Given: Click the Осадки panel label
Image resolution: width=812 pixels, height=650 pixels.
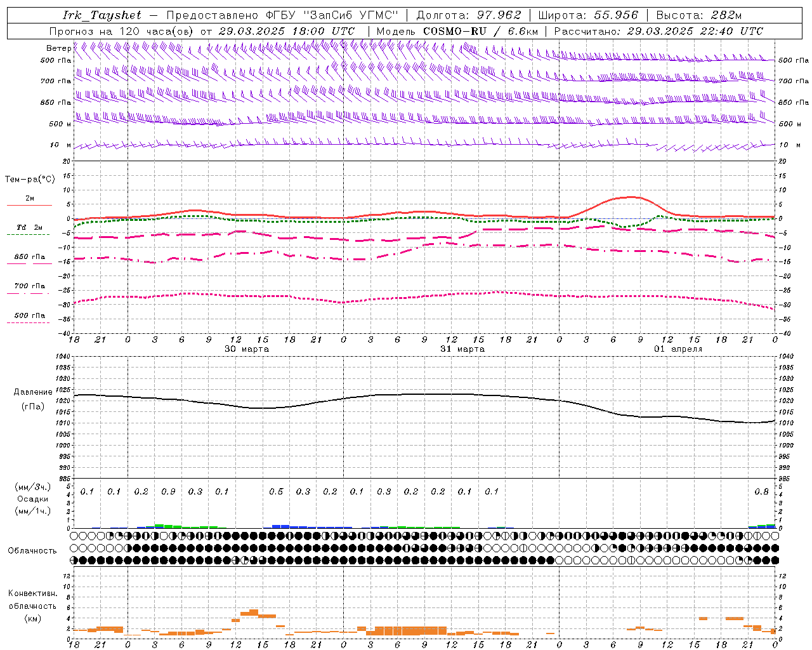Looking at the screenshot, I should pos(33,499).
